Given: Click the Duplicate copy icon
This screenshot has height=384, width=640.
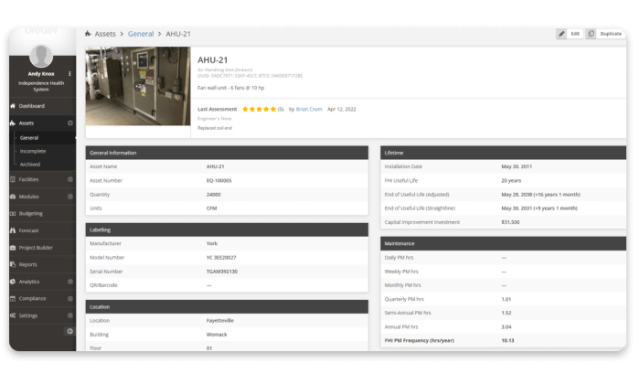Looking at the screenshot, I should 591,34.
